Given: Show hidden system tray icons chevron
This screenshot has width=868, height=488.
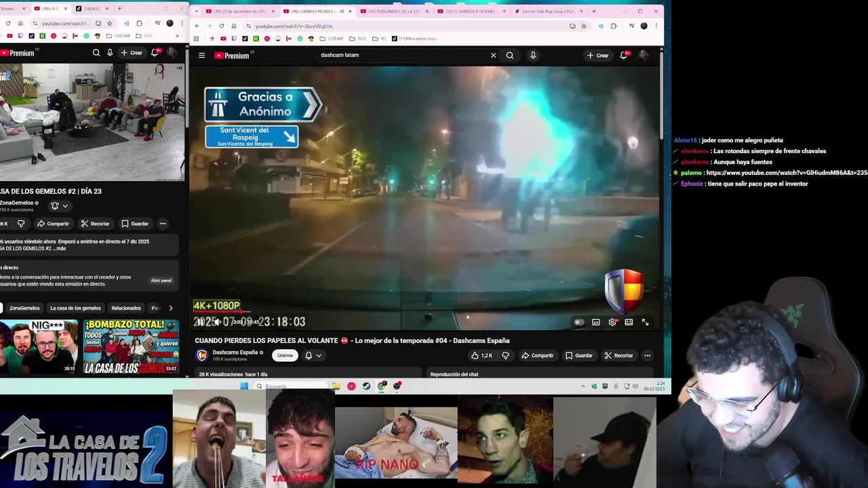Looking at the screenshot, I should (x=583, y=386).
